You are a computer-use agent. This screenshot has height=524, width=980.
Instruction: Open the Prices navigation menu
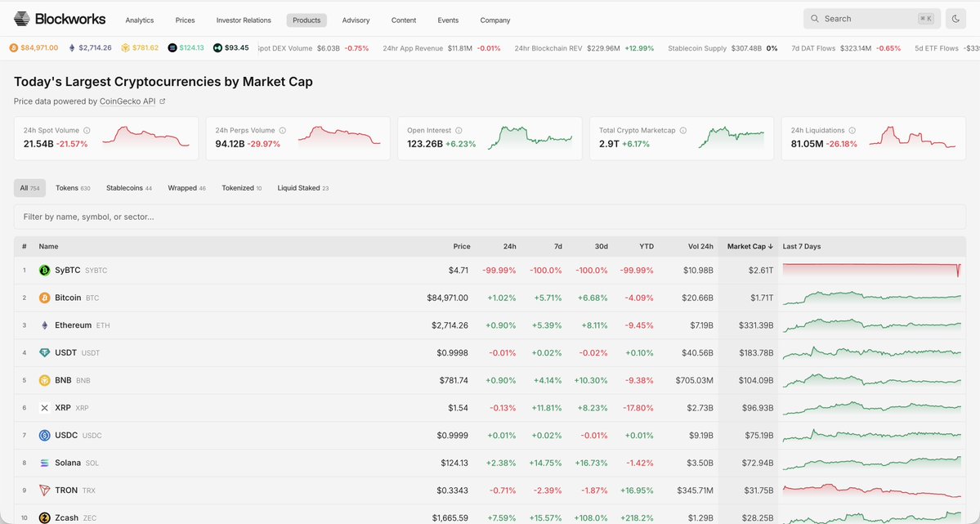pyautogui.click(x=185, y=20)
